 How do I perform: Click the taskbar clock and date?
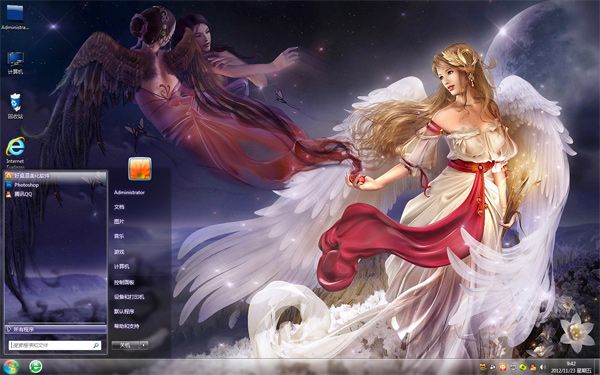[571, 367]
